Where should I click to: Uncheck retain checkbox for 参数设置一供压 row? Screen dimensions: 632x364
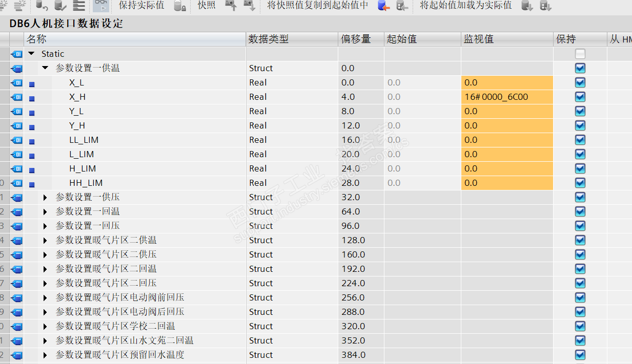pyautogui.click(x=580, y=197)
